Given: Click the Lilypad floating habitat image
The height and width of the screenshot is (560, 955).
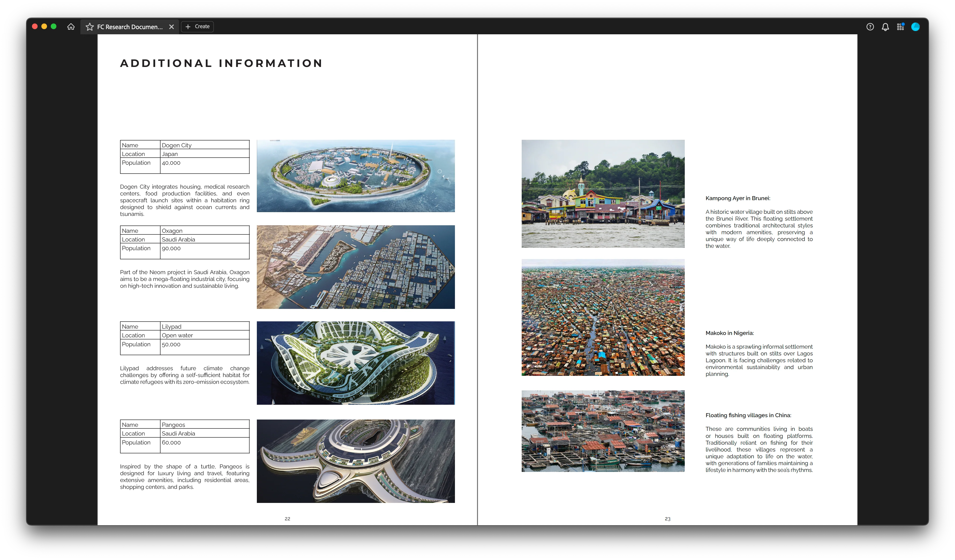Looking at the screenshot, I should pos(356,363).
